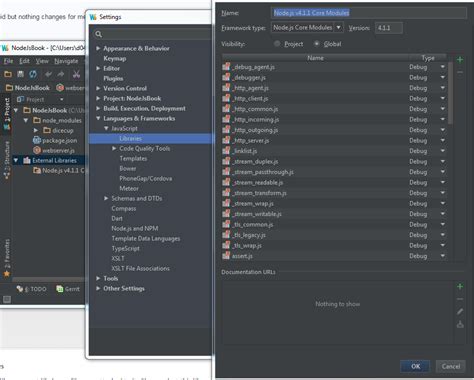Click the Version input field
Image resolution: width=474 pixels, height=380 pixels.
tap(389, 28)
